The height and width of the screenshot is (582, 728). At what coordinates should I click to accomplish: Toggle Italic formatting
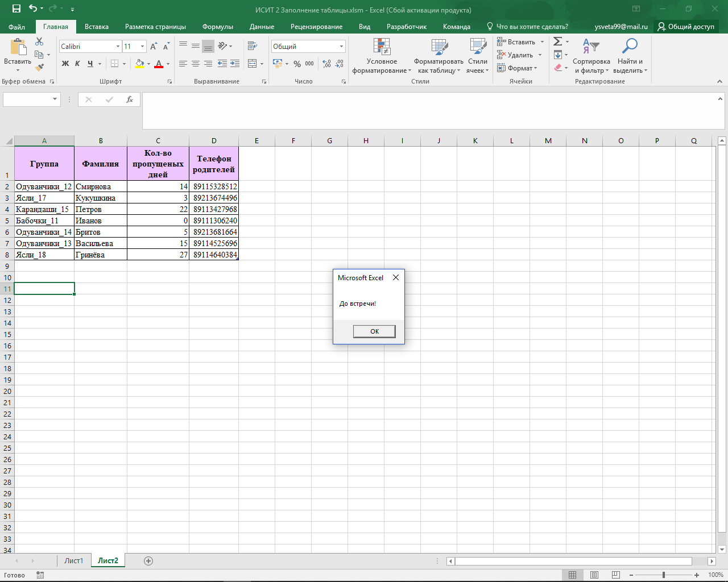(x=77, y=64)
